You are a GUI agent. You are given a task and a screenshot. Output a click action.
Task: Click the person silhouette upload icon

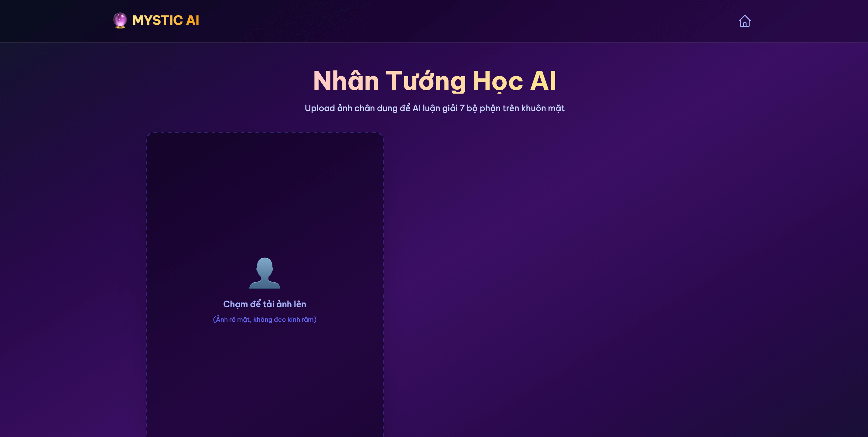tap(265, 273)
